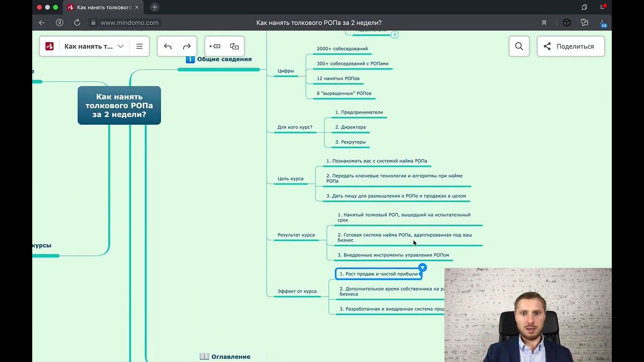
Task: Select the '2000+ собеседований' node
Action: [342, 49]
